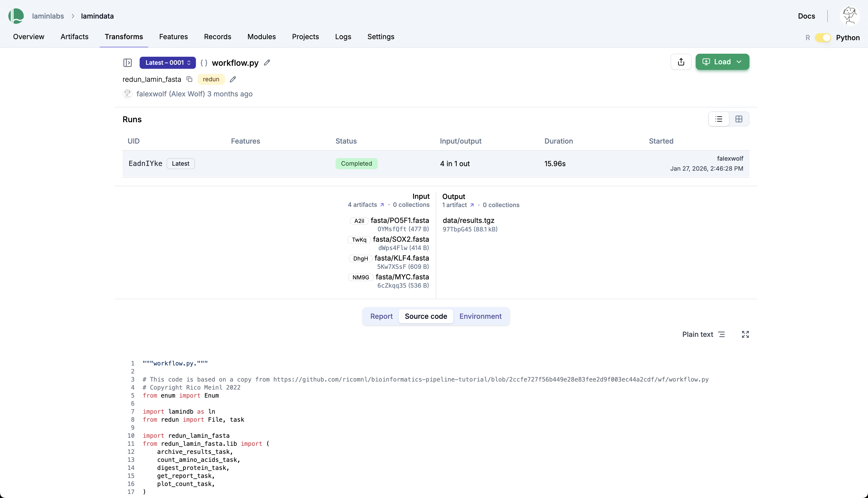The width and height of the screenshot is (868, 498).
Task: Go to the Artifacts tab
Action: [74, 37]
